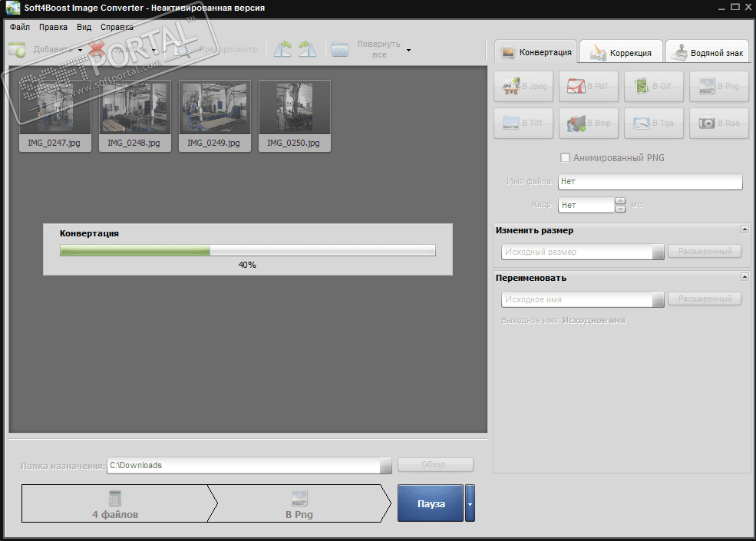Screen dimensions: 756x541
Task: Click the Предпросмотр preview icon
Action: point(182,50)
